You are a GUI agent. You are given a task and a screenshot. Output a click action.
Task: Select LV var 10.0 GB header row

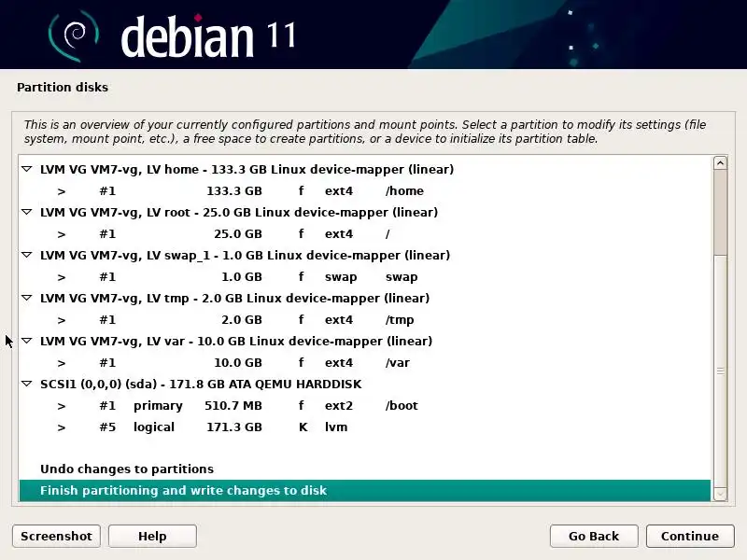365,341
